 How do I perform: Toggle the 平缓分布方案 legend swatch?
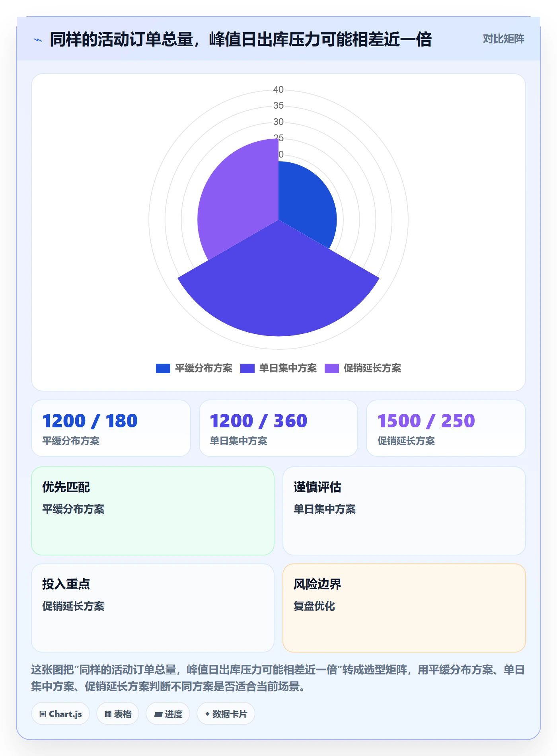(x=163, y=368)
